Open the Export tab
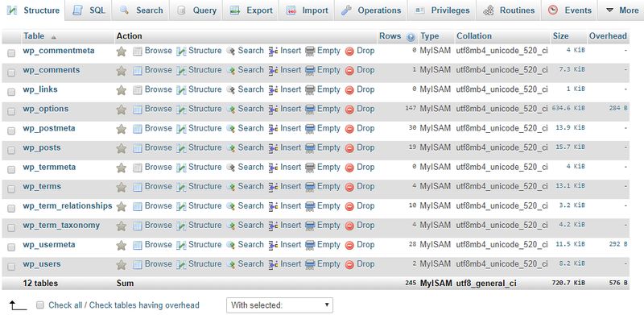 click(x=251, y=10)
